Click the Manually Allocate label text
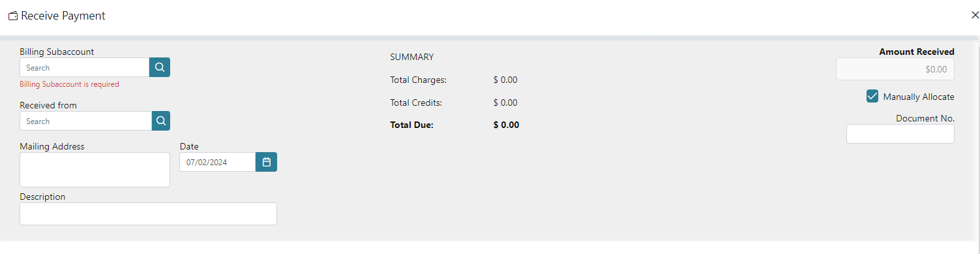 (x=919, y=97)
